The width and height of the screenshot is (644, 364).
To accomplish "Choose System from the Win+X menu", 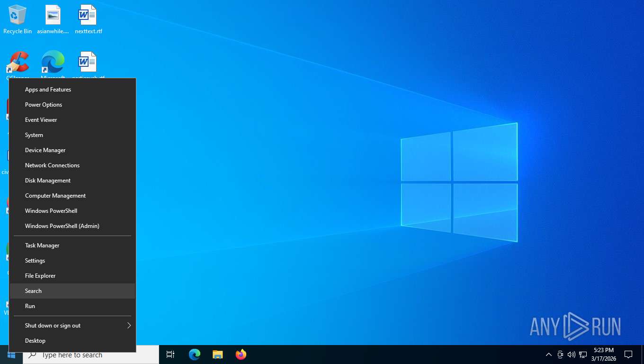I will click(72, 135).
